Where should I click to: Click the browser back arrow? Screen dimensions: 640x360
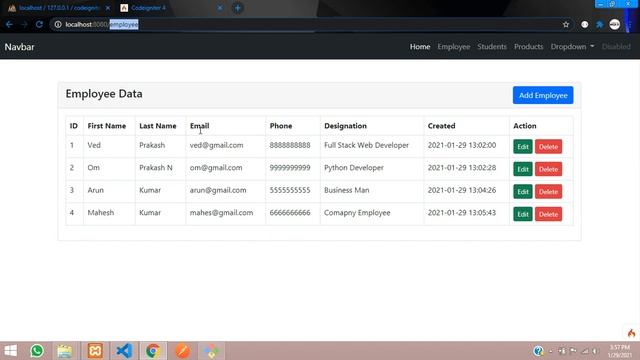[x=9, y=24]
